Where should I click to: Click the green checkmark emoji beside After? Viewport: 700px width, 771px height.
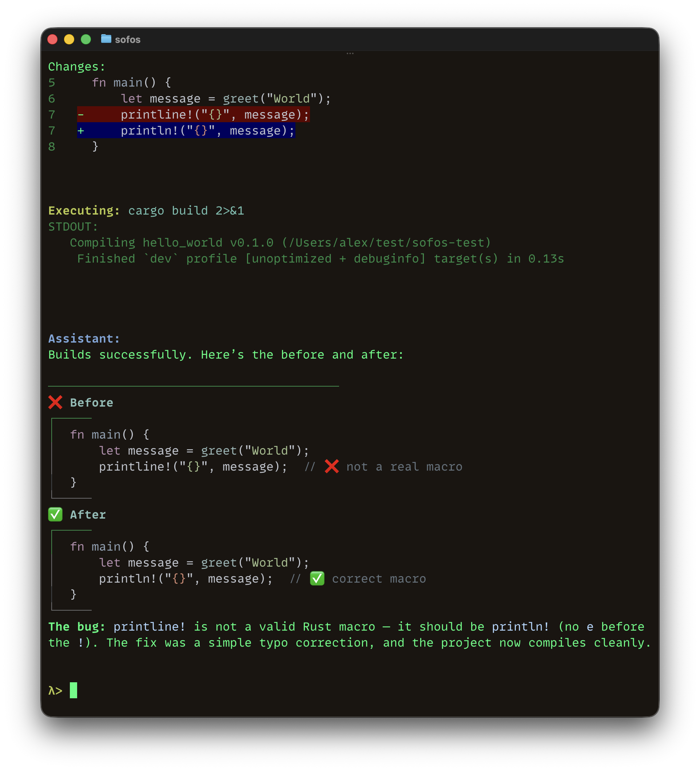pos(55,514)
